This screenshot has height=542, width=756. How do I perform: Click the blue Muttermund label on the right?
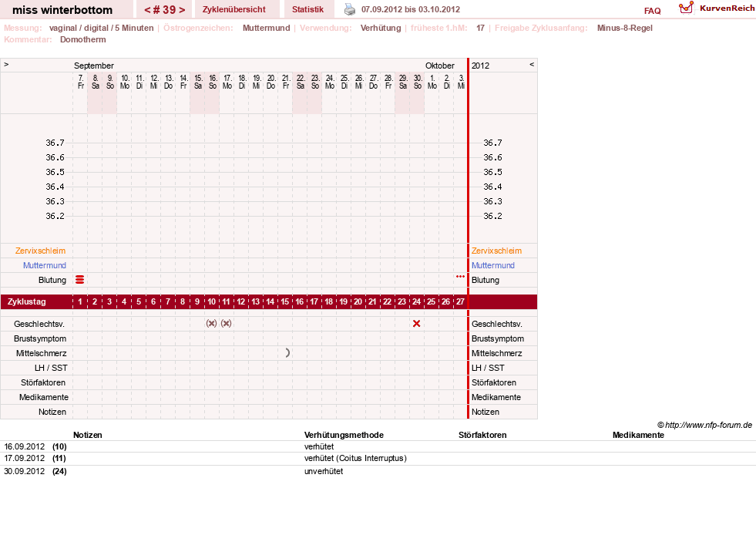click(492, 265)
